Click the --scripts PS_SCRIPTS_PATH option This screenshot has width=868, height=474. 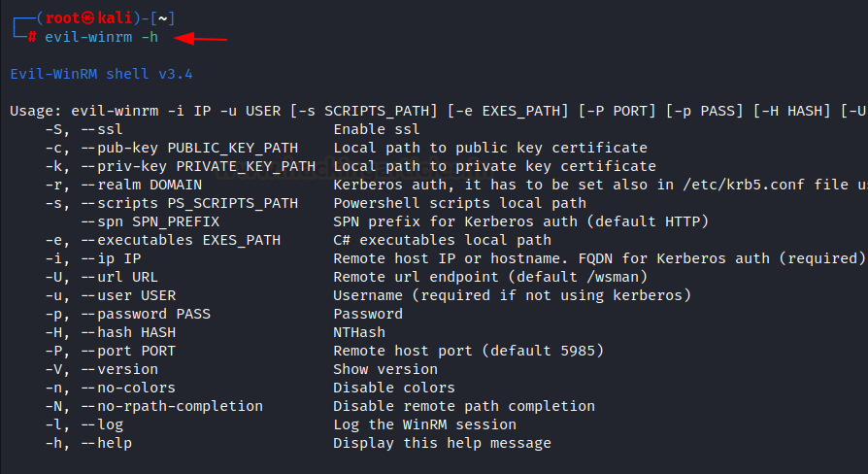(190, 203)
